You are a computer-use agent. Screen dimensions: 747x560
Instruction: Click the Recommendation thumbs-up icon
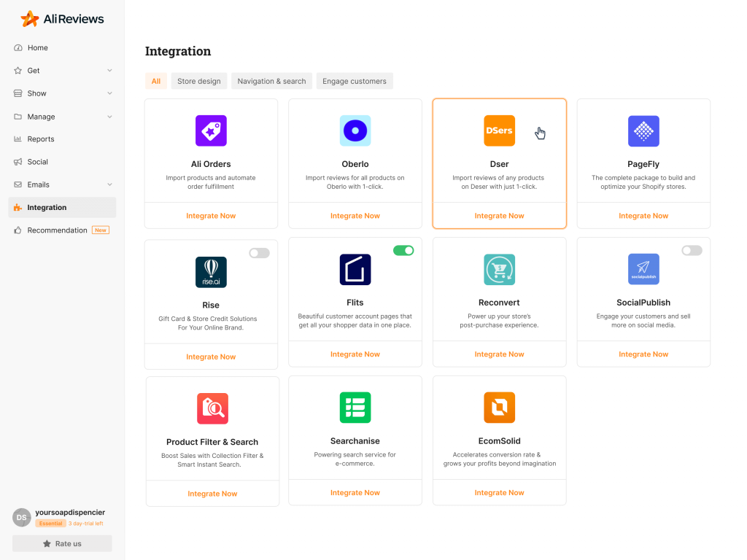pos(18,230)
